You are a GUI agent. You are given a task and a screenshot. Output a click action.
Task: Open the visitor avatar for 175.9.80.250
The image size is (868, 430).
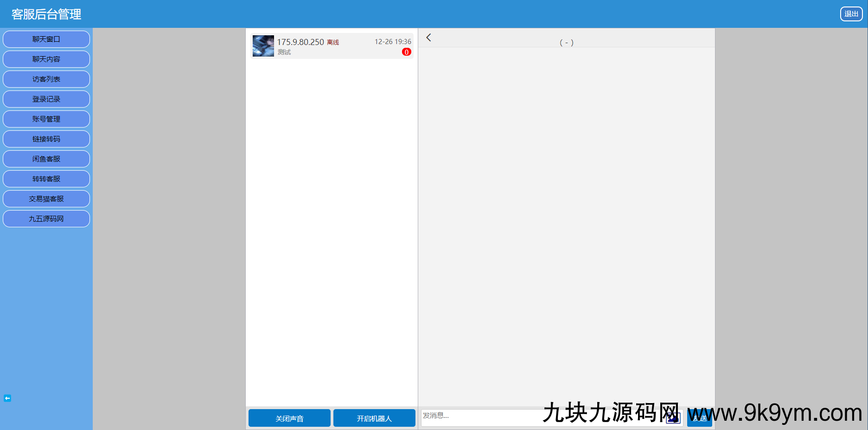263,46
